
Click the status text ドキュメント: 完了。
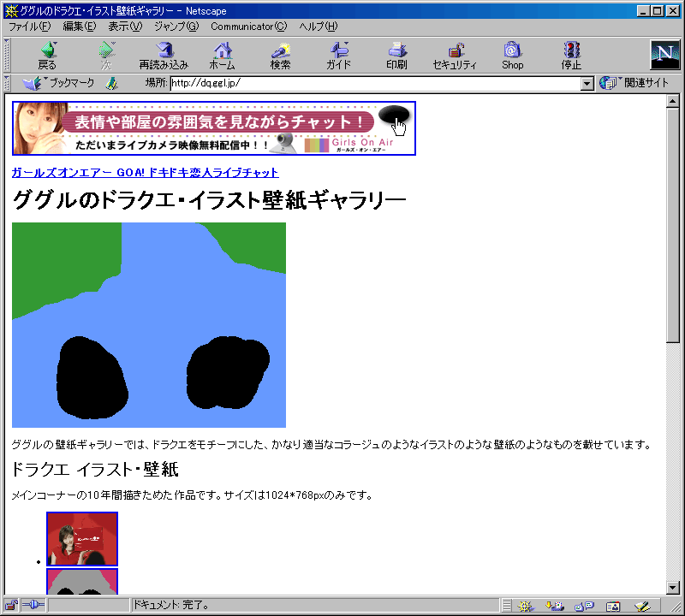[x=171, y=605]
